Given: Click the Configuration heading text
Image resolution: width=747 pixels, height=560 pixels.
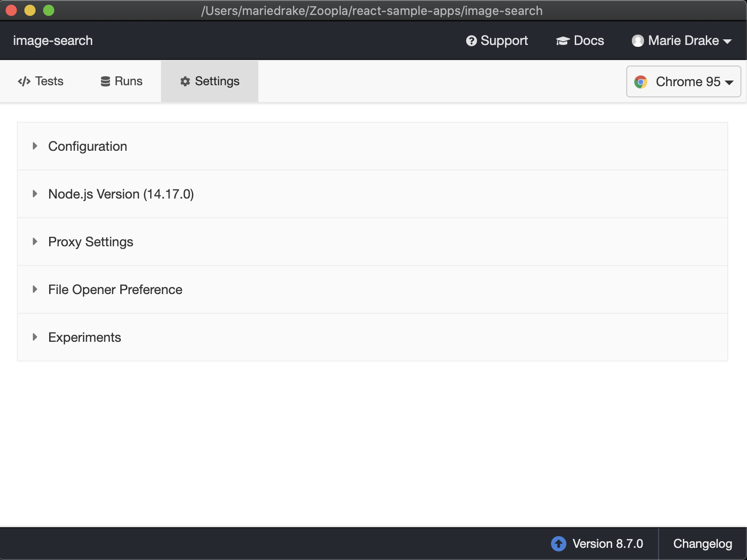Looking at the screenshot, I should (88, 147).
